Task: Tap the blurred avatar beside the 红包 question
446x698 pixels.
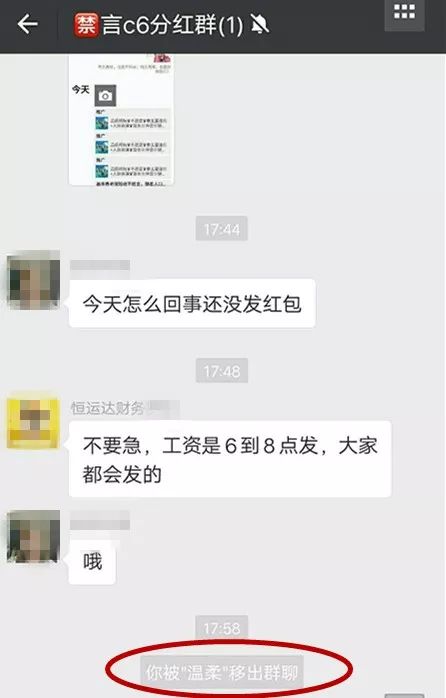Action: (x=33, y=279)
